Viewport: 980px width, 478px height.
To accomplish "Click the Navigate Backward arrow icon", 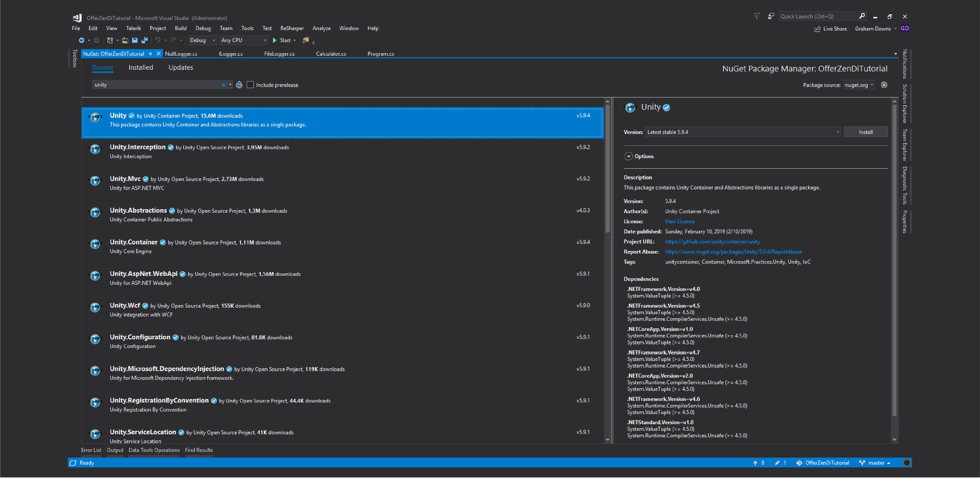I will point(81,40).
